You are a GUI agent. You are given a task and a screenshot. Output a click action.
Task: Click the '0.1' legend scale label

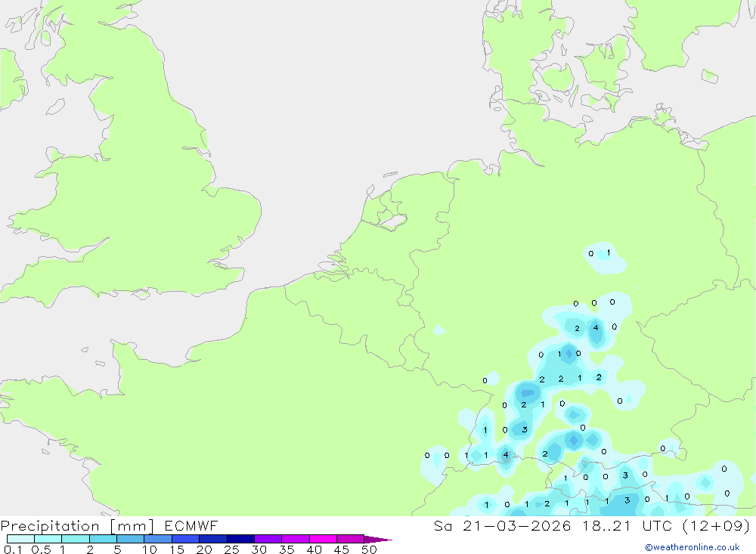pos(13,549)
